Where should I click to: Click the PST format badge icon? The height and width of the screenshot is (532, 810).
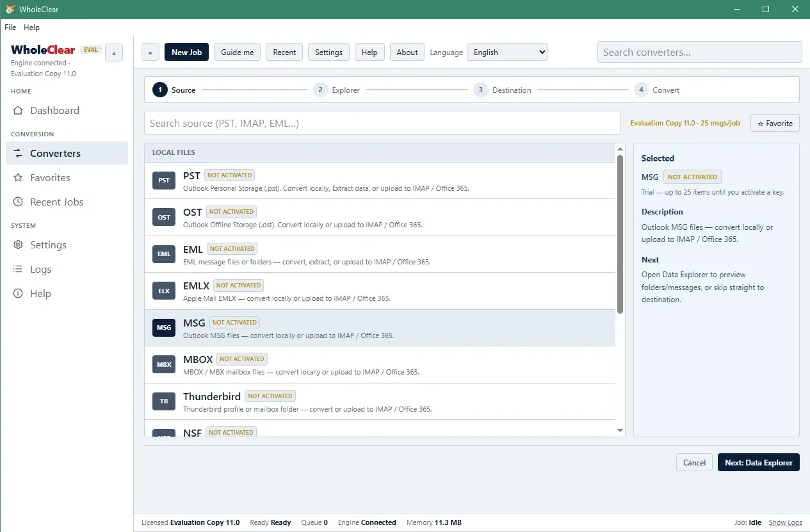(164, 181)
